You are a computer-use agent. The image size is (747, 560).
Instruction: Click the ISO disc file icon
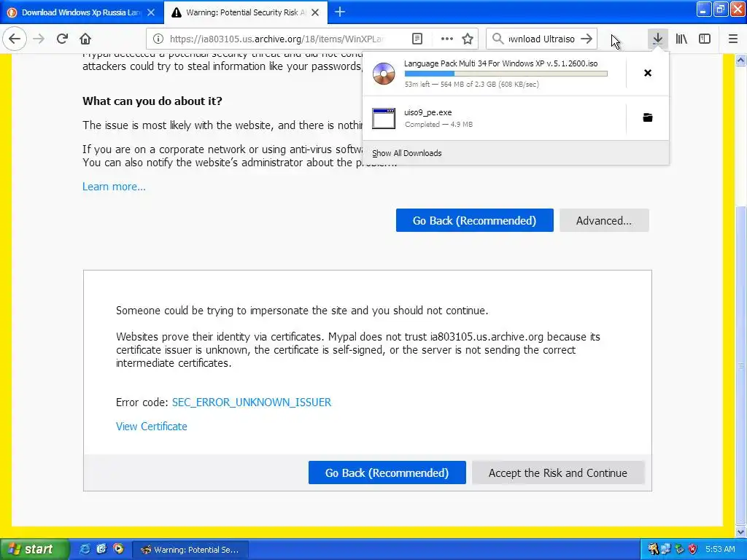click(x=384, y=74)
